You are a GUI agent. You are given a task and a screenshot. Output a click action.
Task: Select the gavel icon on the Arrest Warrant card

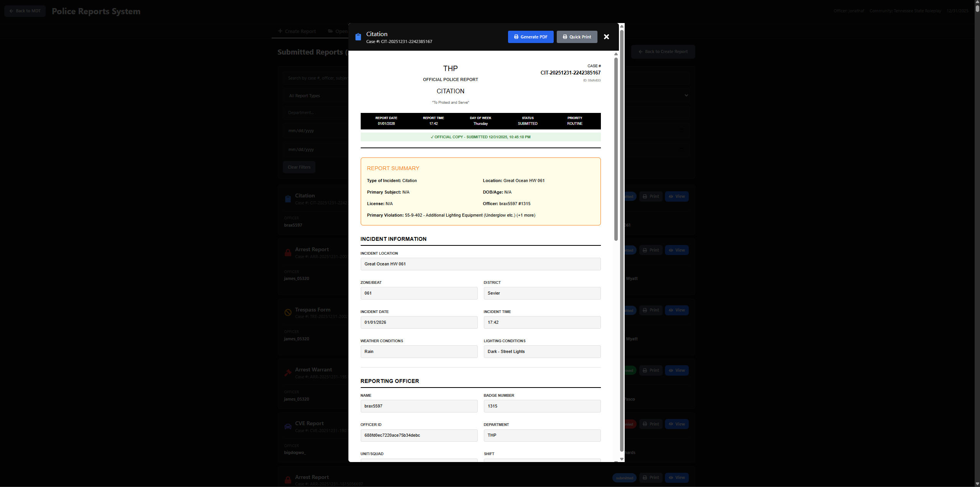click(288, 372)
